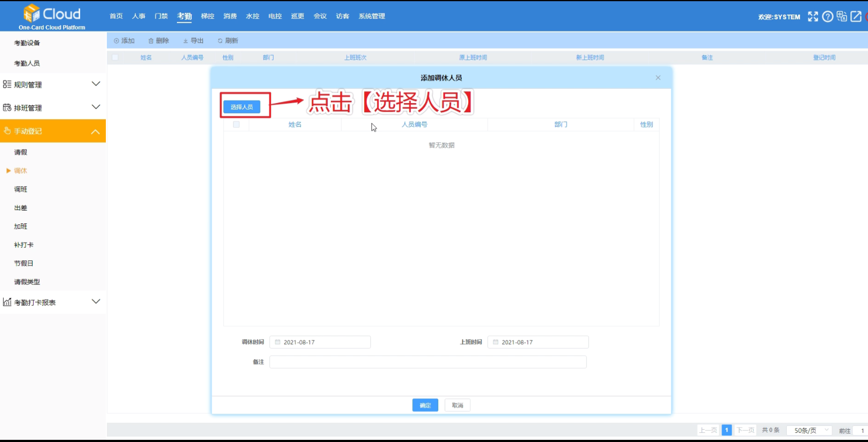Click 登记时间 column header in main table
The image size is (868, 442).
[x=824, y=57]
